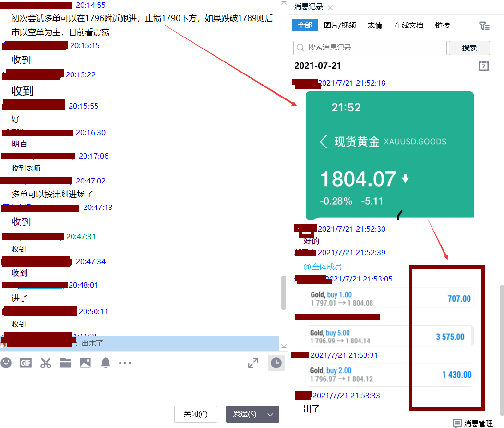This screenshot has height=428, width=504.
Task: Jump to the top of chat with the up-arrow icon
Action: 284,3
